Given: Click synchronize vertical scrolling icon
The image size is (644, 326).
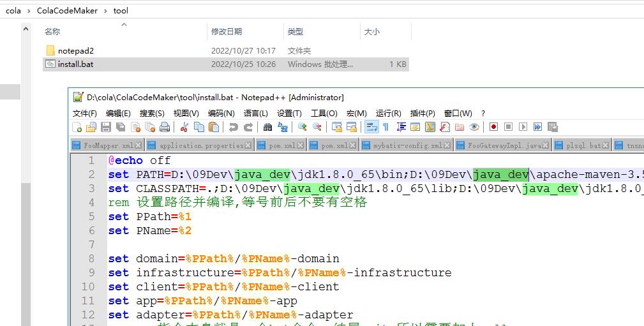Looking at the screenshot, I should tap(337, 128).
